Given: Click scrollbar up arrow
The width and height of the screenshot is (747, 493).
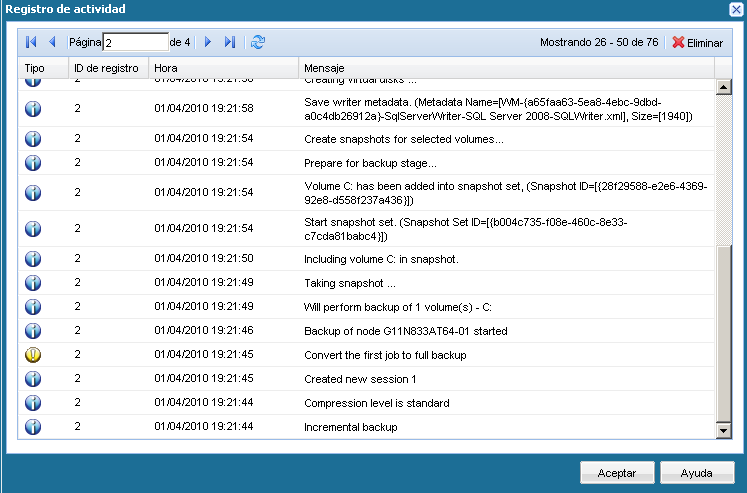Looking at the screenshot, I should (724, 87).
